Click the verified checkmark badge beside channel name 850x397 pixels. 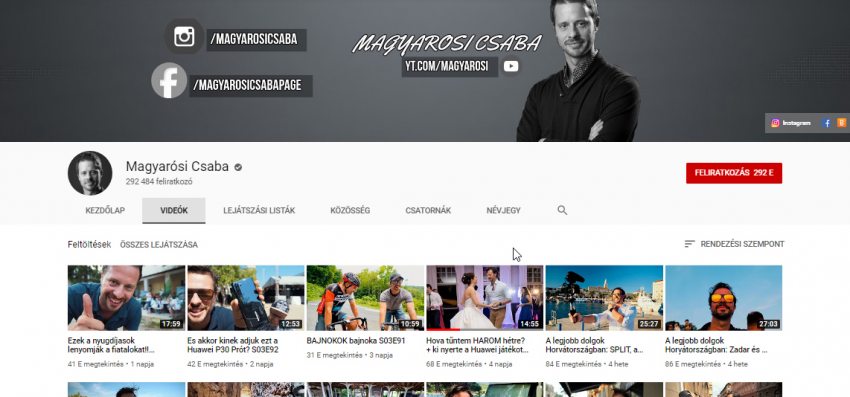click(x=238, y=167)
